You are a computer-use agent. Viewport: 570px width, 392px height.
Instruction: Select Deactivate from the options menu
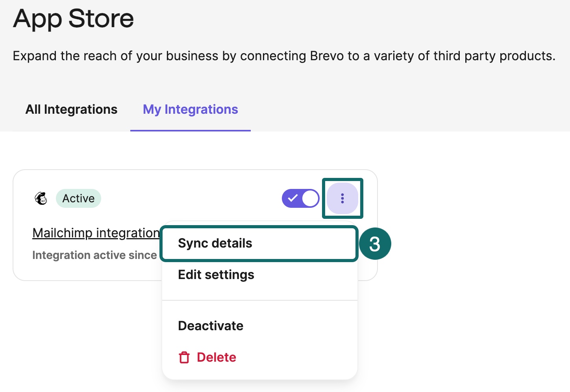tap(211, 326)
